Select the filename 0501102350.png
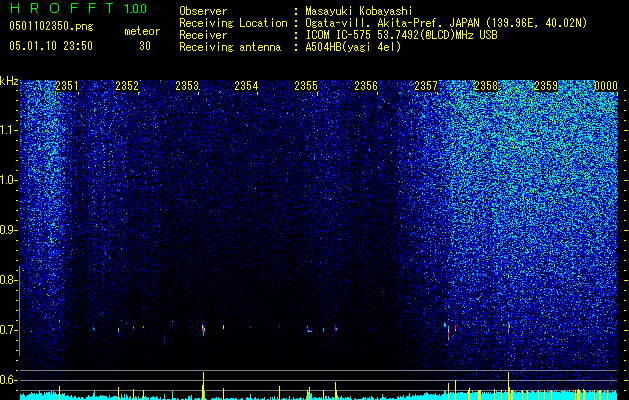Viewport: 629px width, 400px height. click(x=51, y=26)
